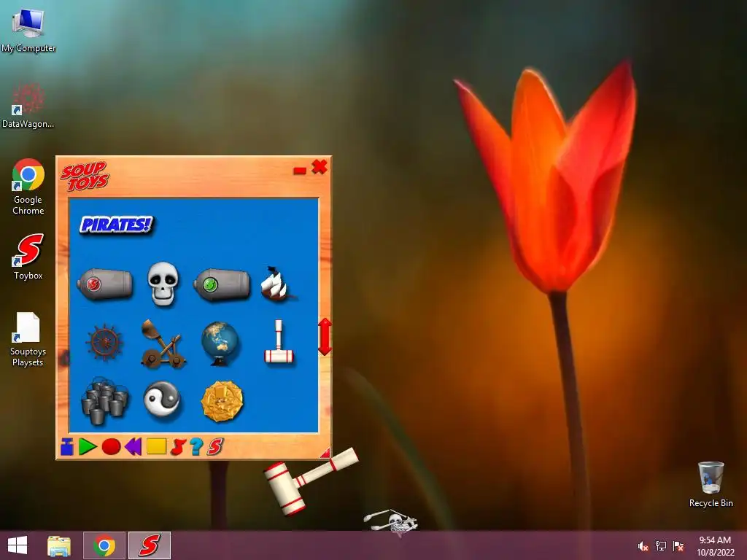Click the blue weight icon in toolbar
The image size is (747, 560).
click(66, 447)
